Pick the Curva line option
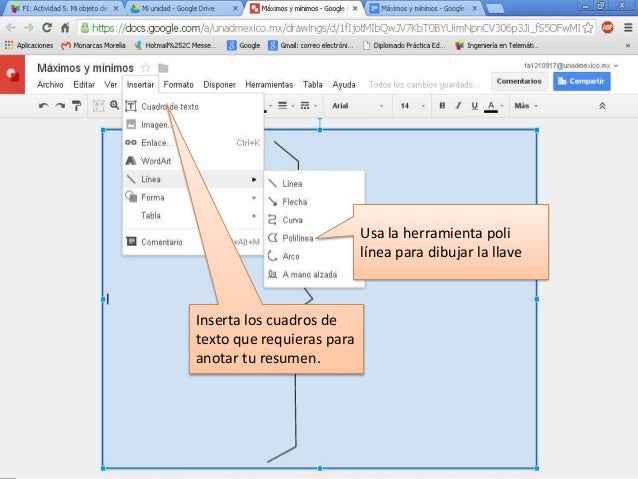 coord(293,220)
